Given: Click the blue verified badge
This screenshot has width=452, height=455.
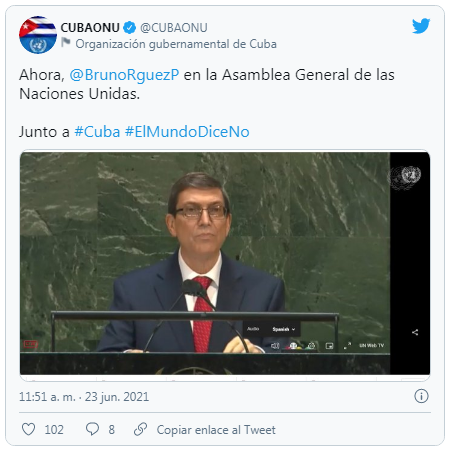Looking at the screenshot, I should [x=129, y=28].
